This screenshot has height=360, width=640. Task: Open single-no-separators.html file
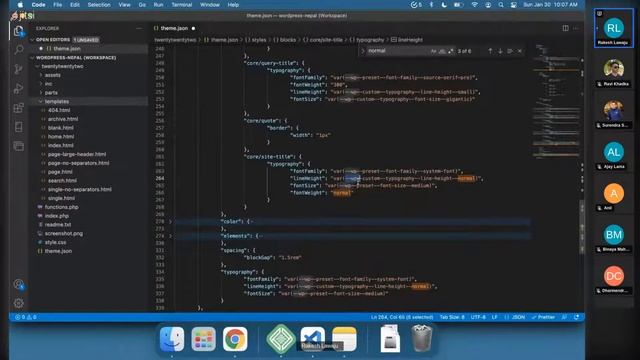tap(80, 189)
